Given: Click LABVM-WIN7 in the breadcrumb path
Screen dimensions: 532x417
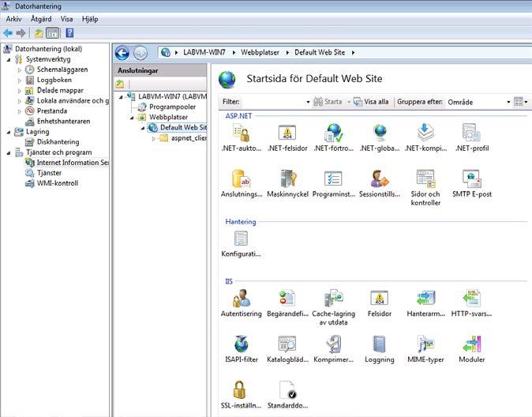Looking at the screenshot, I should [204, 53].
